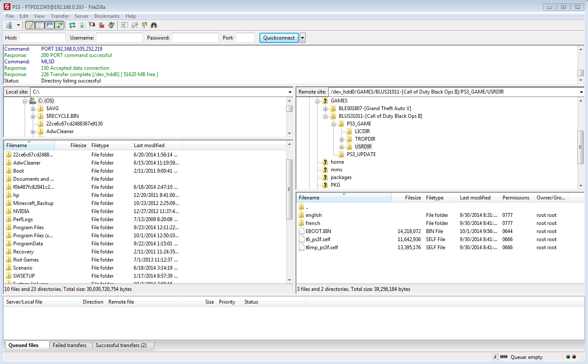
Task: Open the Bookmarks menu
Action: click(107, 16)
